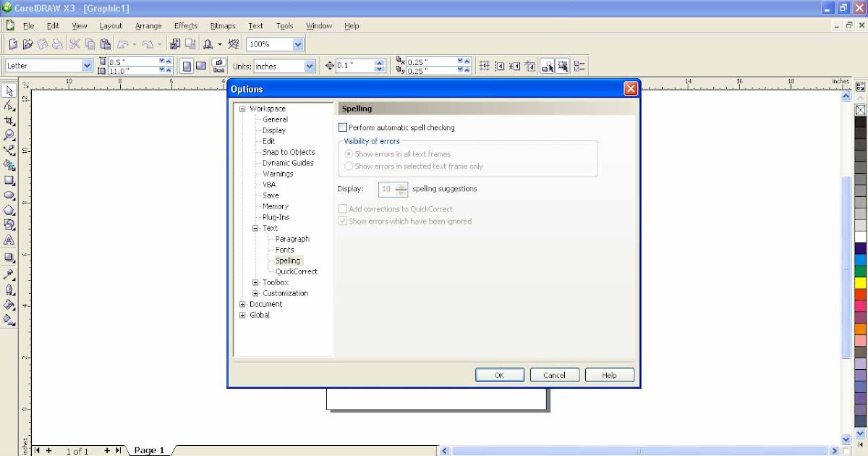Click the Cut scissors icon
Screen dimensions: 868x456
pos(75,44)
